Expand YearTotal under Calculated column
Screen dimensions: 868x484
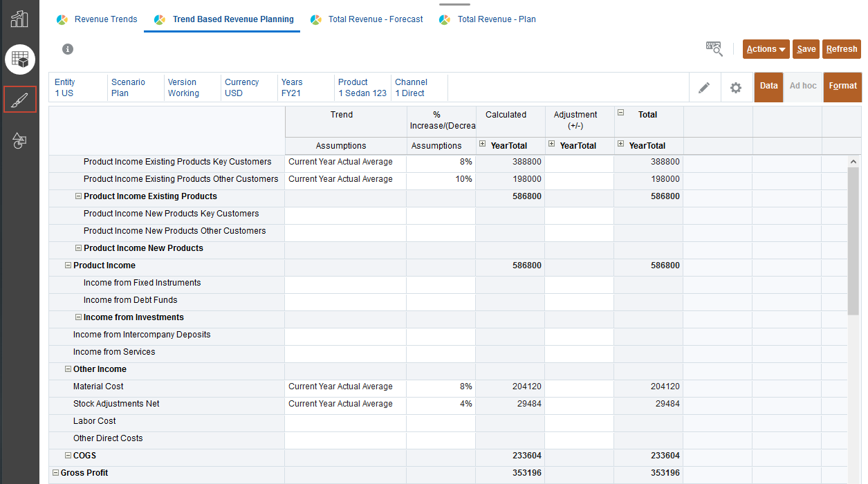[x=482, y=145]
